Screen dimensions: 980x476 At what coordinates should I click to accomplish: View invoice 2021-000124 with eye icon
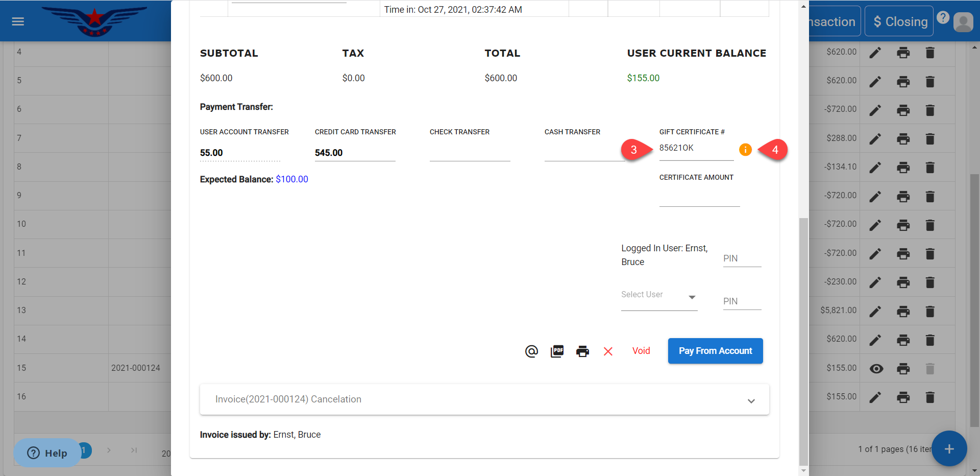pyautogui.click(x=876, y=369)
